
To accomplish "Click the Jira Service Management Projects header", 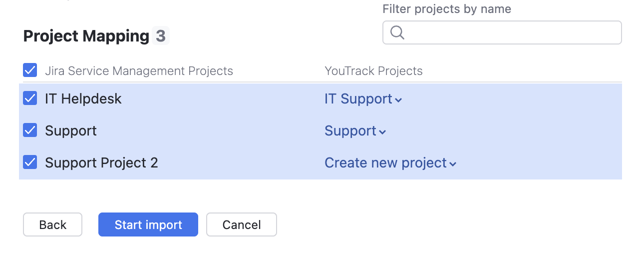I will click(139, 71).
